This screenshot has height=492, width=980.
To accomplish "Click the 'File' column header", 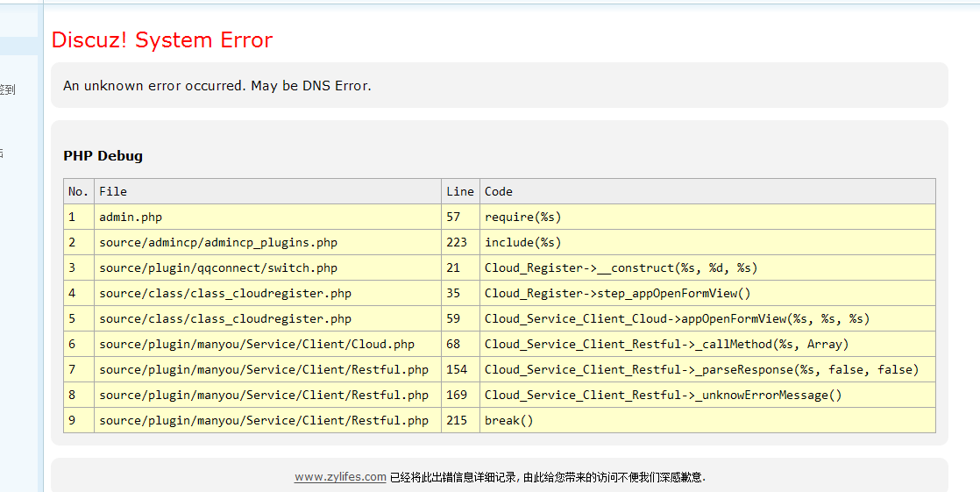I will 267,191.
